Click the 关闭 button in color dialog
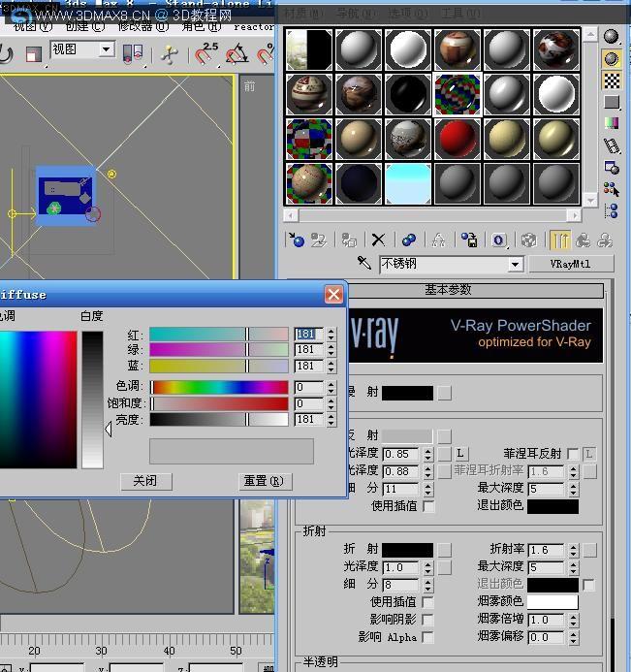The height and width of the screenshot is (672, 631). tap(145, 481)
